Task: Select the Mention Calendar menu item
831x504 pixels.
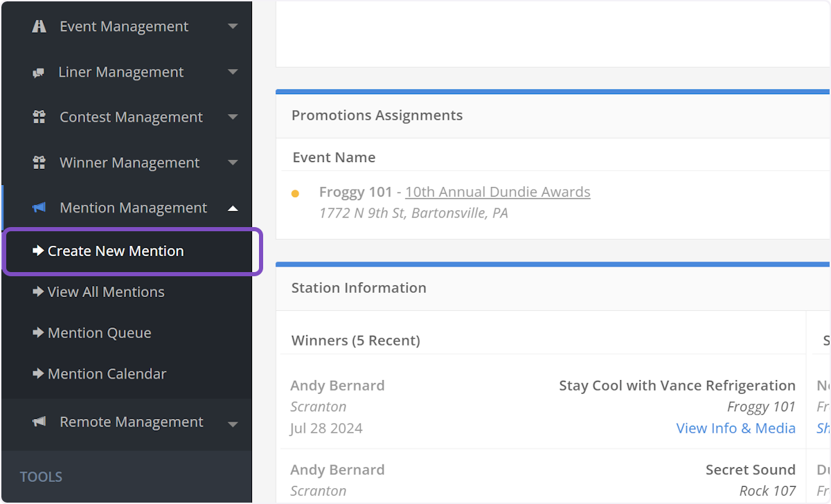Action: (107, 374)
